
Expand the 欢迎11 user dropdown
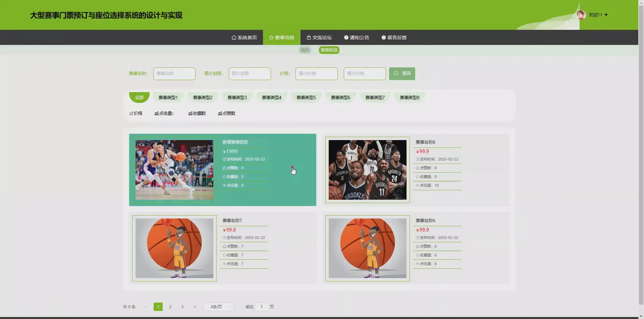coord(598,15)
